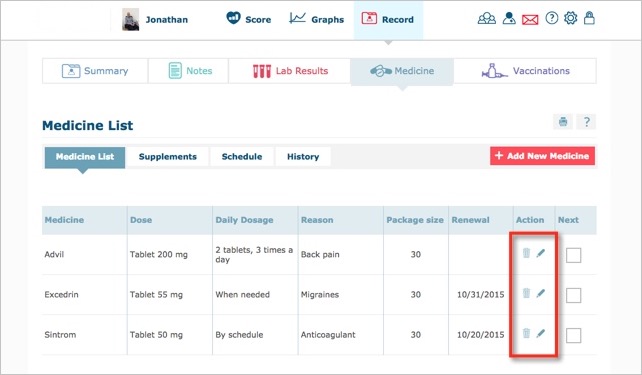Click the Back pain reason cell
This screenshot has width=642, height=375.
(x=320, y=254)
